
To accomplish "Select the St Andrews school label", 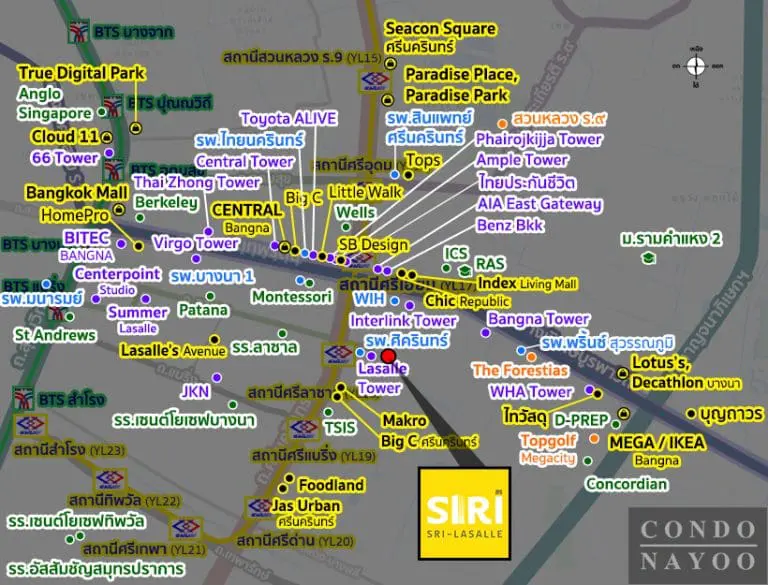I will (x=55, y=335).
